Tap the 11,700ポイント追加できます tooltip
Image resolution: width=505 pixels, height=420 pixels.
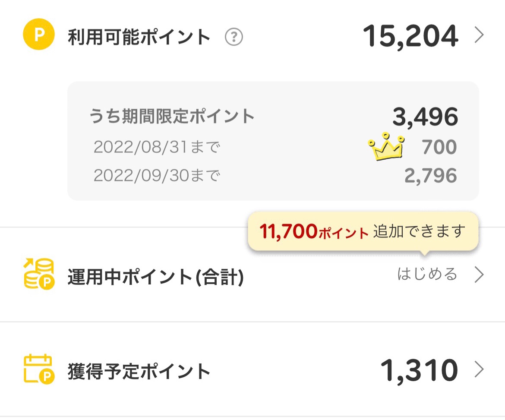coord(363,232)
